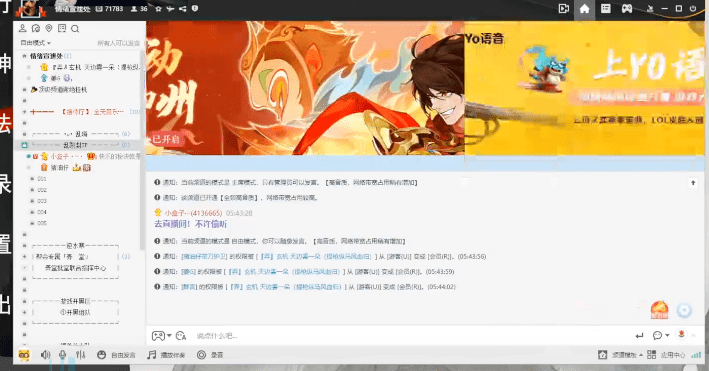The height and width of the screenshot is (371, 709).
Task: Toggle 录音 recording in bottom bar
Action: point(210,355)
